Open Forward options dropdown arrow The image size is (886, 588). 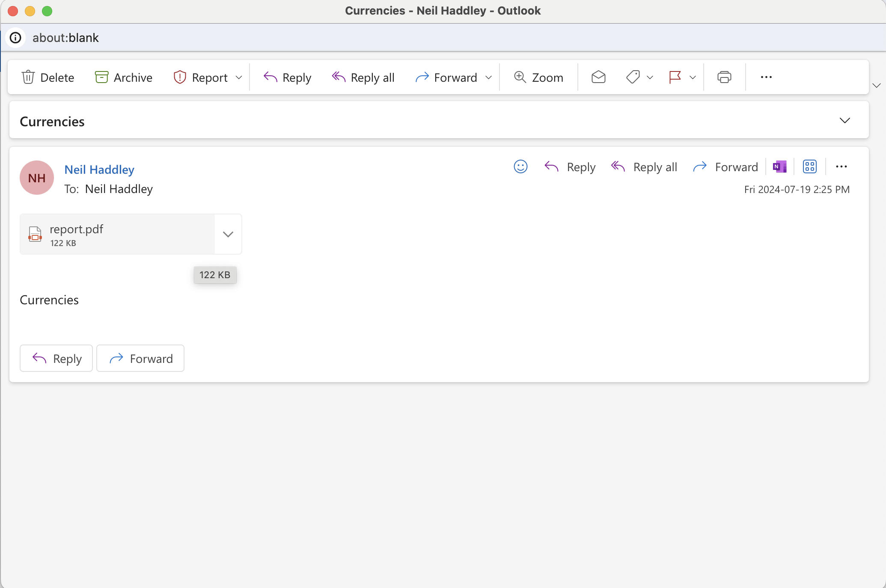tap(489, 77)
